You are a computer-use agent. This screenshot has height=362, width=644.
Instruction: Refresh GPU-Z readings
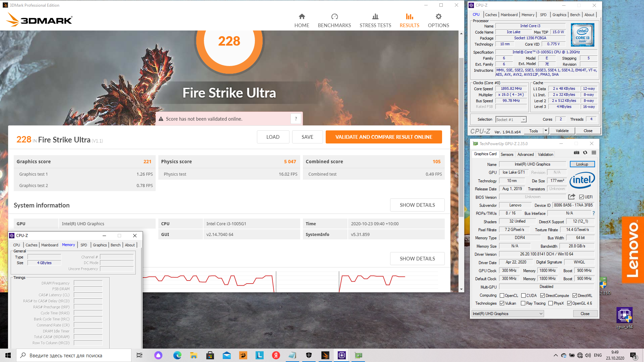click(585, 153)
